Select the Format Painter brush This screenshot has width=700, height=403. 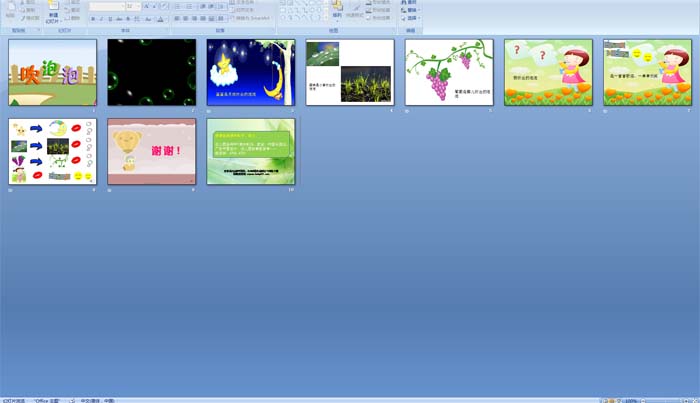23,18
